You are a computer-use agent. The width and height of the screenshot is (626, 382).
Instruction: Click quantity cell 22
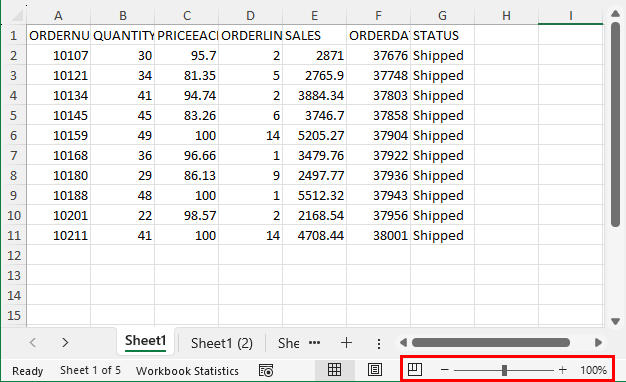[123, 216]
